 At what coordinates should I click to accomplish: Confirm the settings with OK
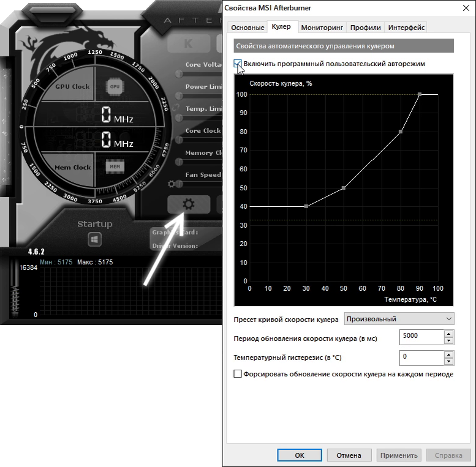300,455
